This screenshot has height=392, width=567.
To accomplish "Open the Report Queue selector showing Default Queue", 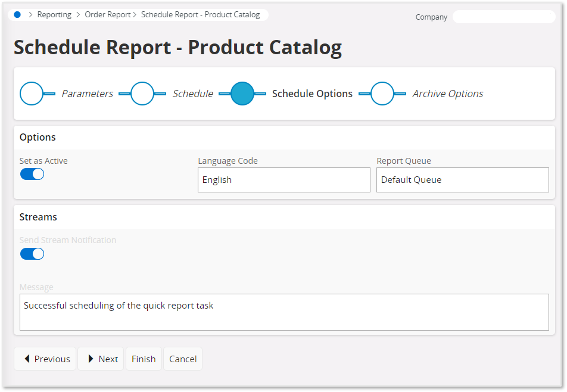I will click(x=463, y=179).
